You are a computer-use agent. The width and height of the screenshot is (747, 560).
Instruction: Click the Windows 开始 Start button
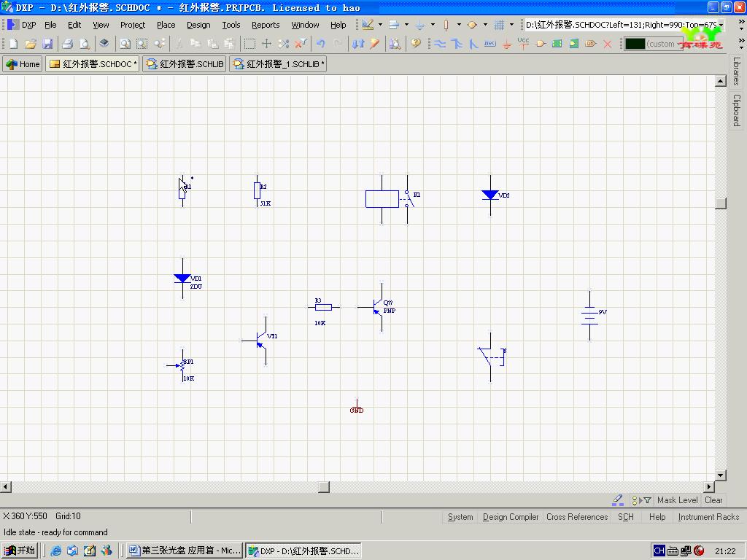coord(20,551)
